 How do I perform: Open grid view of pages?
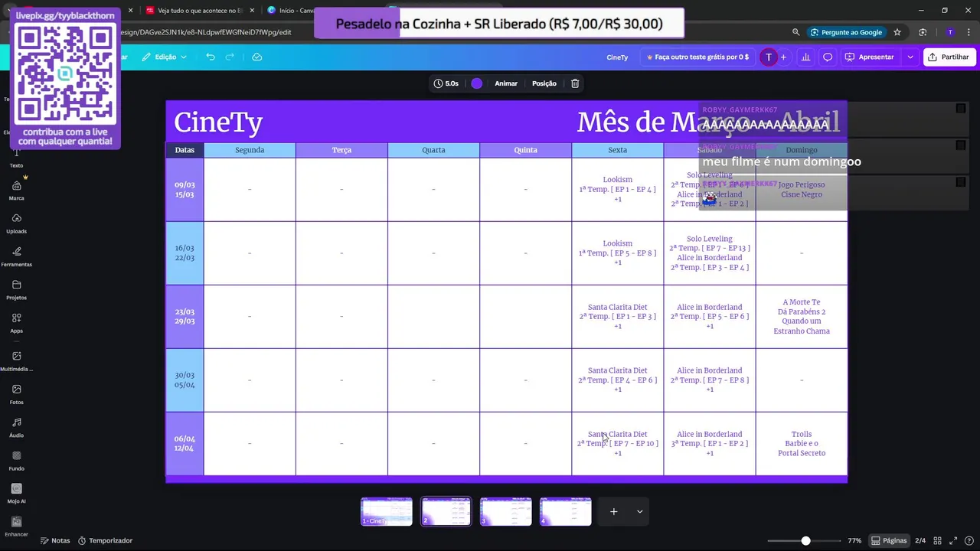(x=937, y=540)
